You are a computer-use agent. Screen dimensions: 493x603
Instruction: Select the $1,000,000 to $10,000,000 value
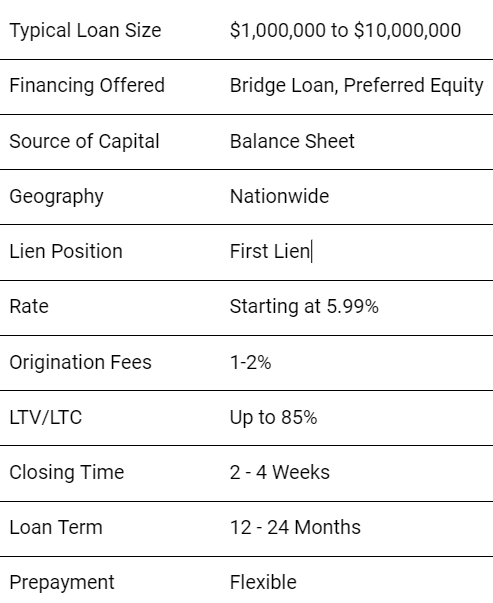point(345,30)
